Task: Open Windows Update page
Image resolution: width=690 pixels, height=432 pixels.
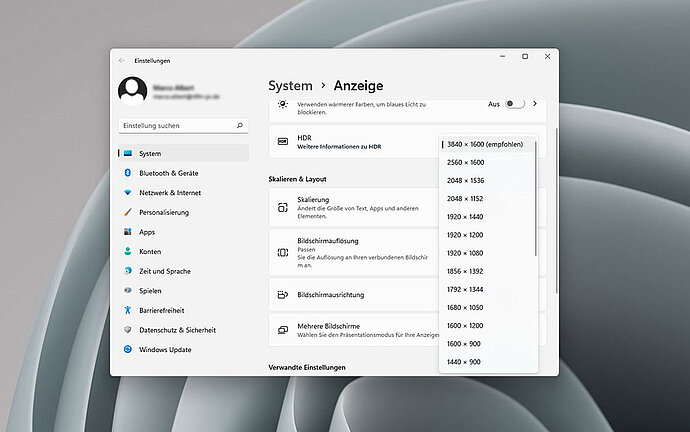Action: [x=183, y=349]
